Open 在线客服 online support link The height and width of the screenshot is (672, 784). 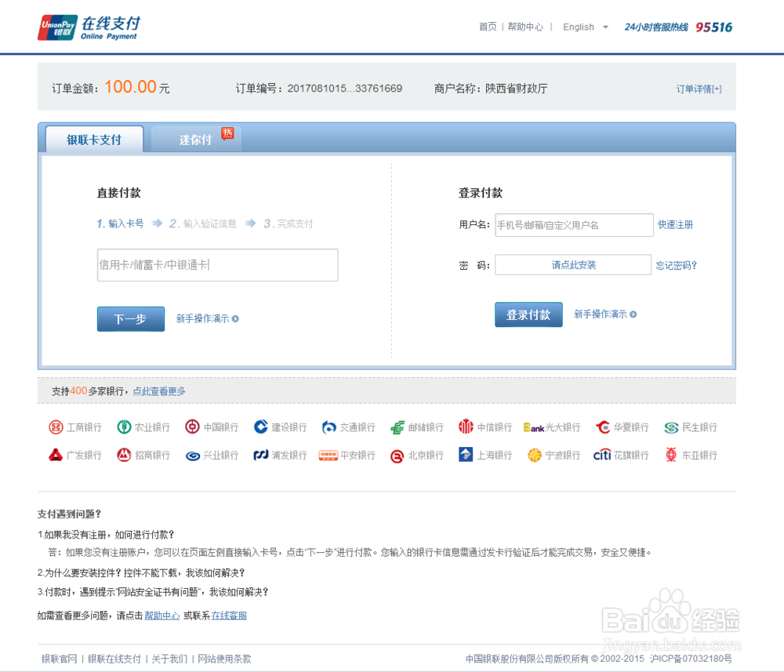click(229, 616)
